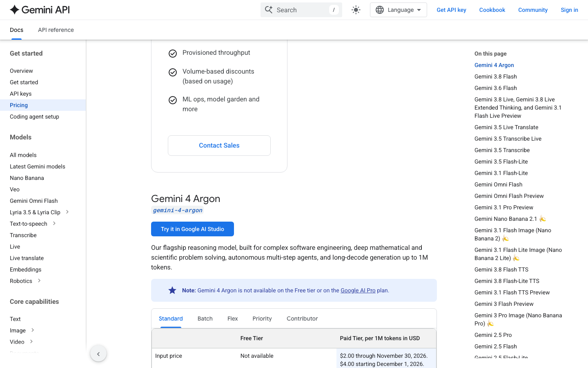The image size is (588, 368).
Task: Click the search sparkle icon
Action: click(x=268, y=10)
